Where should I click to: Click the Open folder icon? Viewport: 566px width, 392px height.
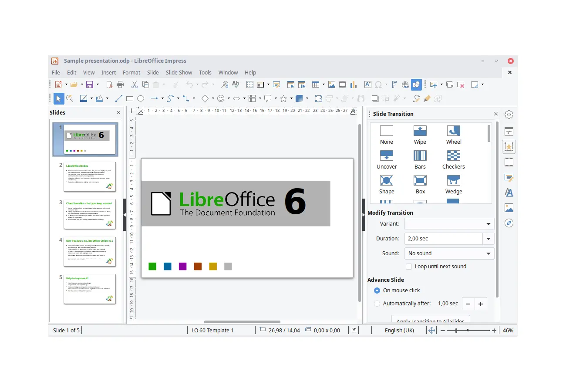tap(74, 84)
